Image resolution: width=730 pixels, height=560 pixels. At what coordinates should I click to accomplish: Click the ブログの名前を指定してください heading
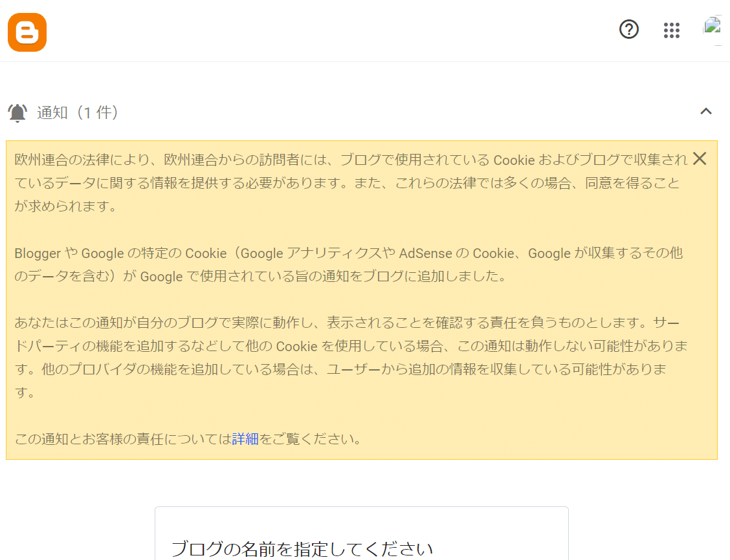[x=302, y=549]
